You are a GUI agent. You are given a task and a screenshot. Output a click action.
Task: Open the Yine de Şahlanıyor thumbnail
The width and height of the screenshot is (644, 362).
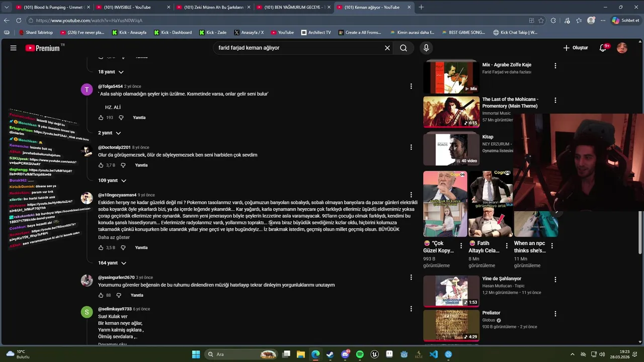[451, 291]
